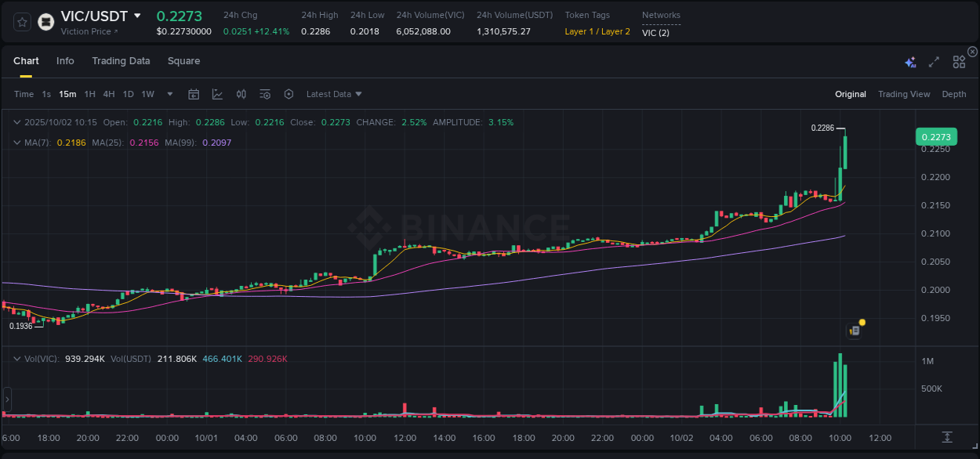
Task: Open the AI analysis assistant
Action: (x=909, y=61)
